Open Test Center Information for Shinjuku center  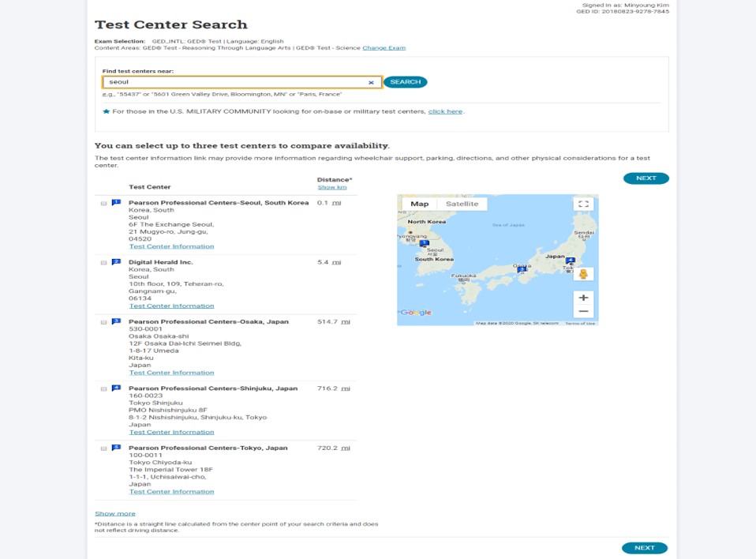click(172, 432)
